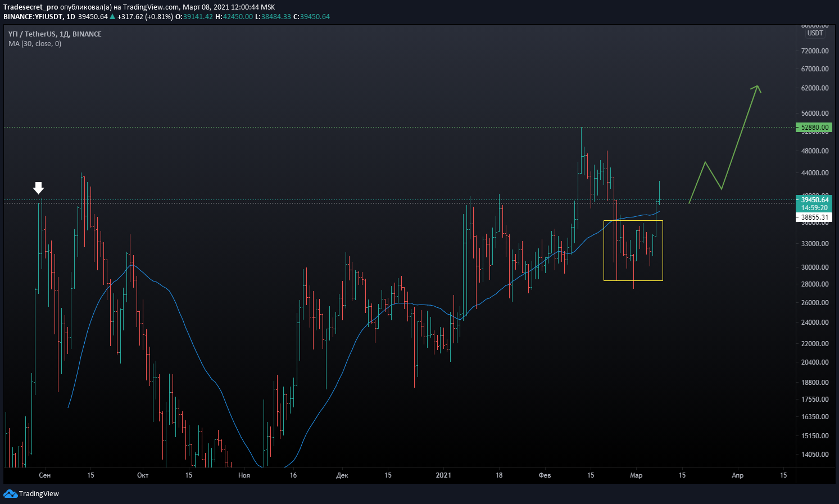Click the 48000.00 price axis label
The width and height of the screenshot is (839, 504).
pos(815,151)
